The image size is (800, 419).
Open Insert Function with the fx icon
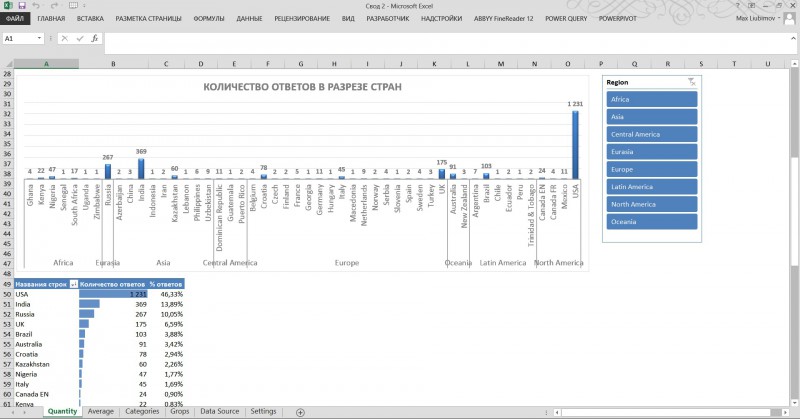pos(94,38)
